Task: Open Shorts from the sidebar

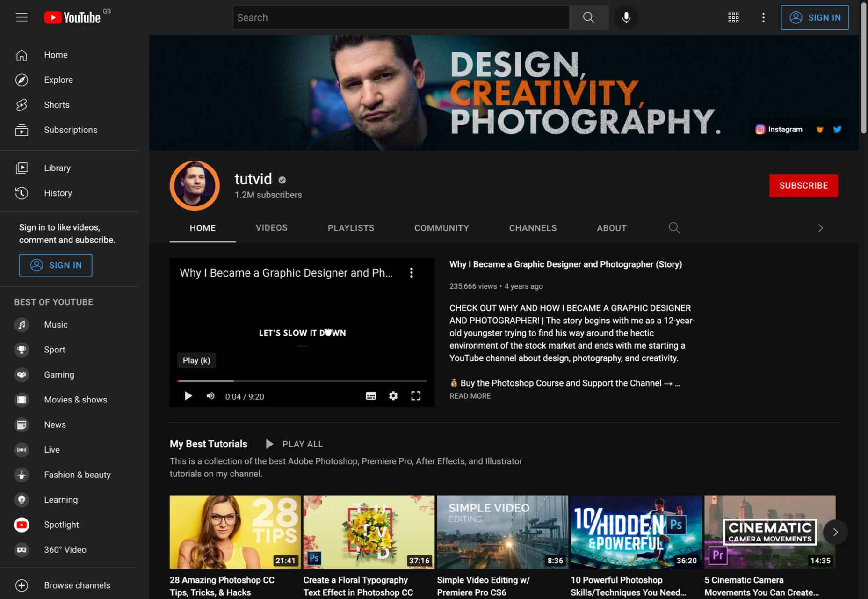Action: [x=70, y=105]
